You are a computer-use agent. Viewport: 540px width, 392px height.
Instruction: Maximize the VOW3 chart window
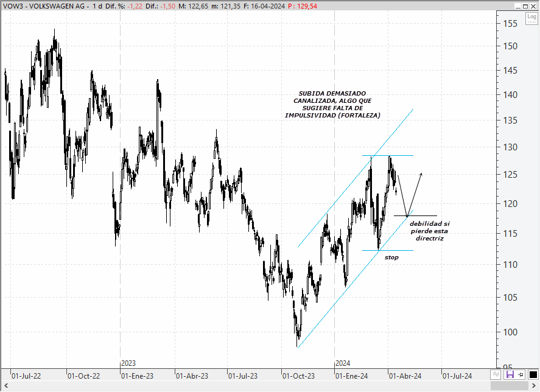tap(525, 6)
